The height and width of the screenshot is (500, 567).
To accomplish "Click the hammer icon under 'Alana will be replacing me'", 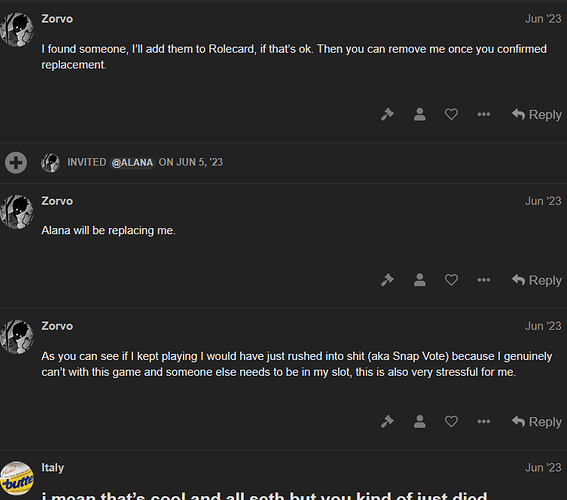I will click(387, 280).
